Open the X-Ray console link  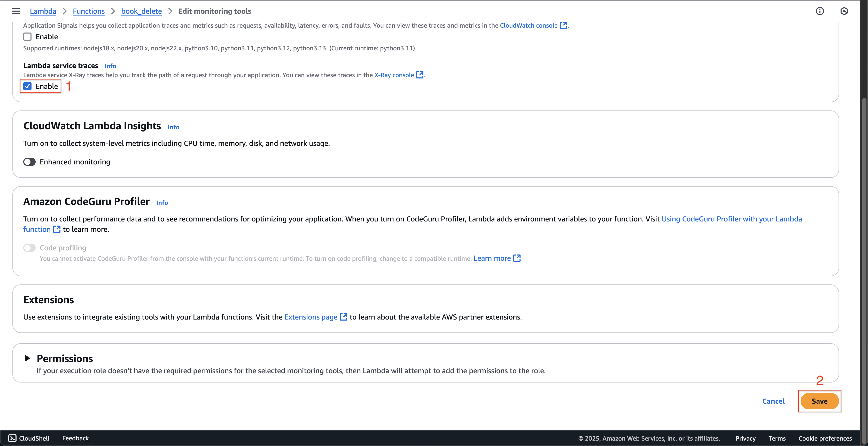point(394,75)
